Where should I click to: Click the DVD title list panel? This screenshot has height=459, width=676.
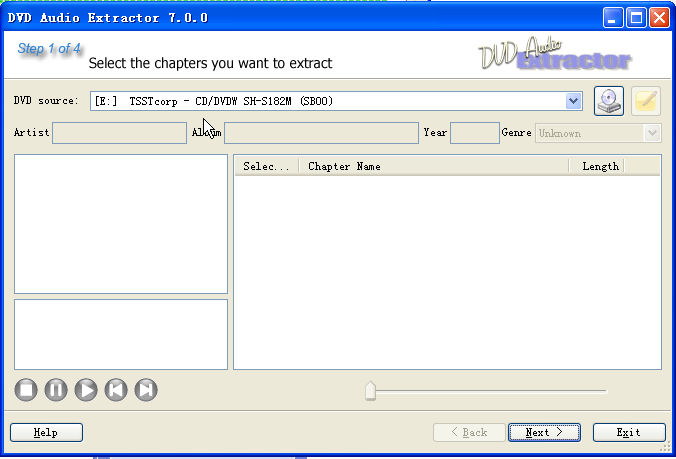tap(121, 224)
